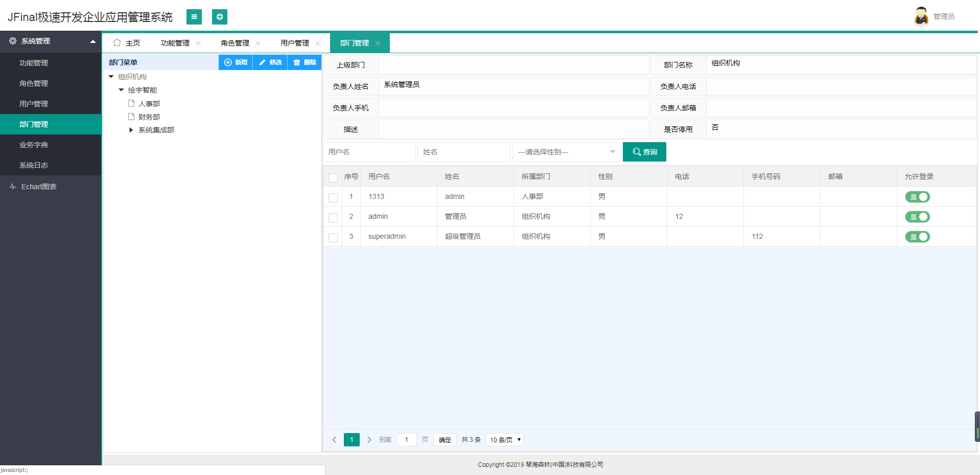
Task: Click the 管理员 user name in header
Action: (944, 16)
